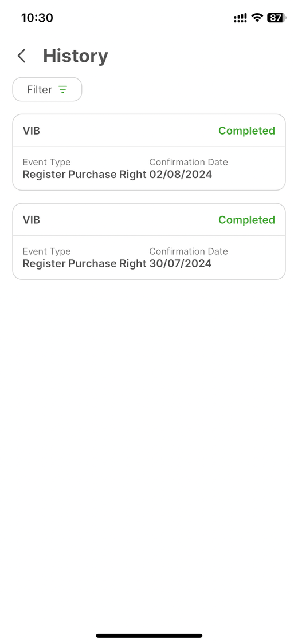This screenshot has height=644, width=298.
Task: Tap Register Purchase Right in first card
Action: pos(84,175)
